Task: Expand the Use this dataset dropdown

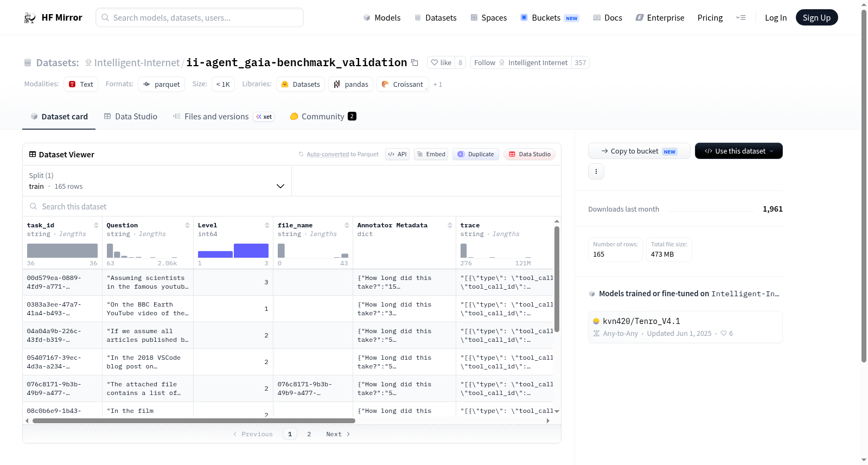Action: pos(739,151)
